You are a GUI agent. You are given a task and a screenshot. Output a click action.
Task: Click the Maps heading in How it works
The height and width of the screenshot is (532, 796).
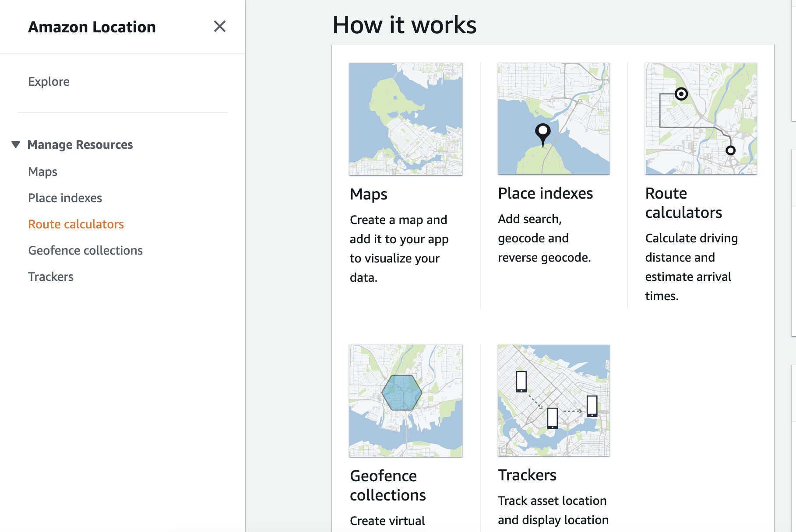click(368, 194)
